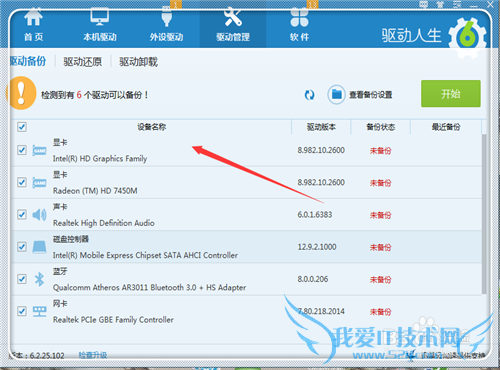Click version 8.982.10.2600 of Radeon row
This screenshot has height=370, width=500.
(321, 182)
